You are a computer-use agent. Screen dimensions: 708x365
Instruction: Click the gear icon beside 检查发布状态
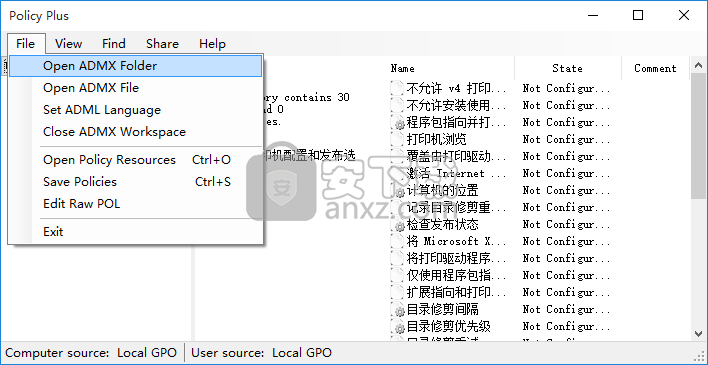pos(398,224)
